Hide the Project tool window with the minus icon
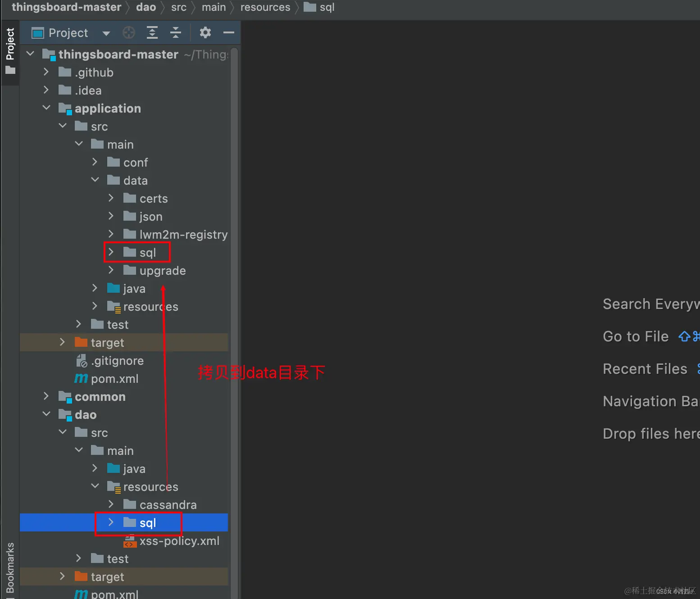 click(x=229, y=32)
